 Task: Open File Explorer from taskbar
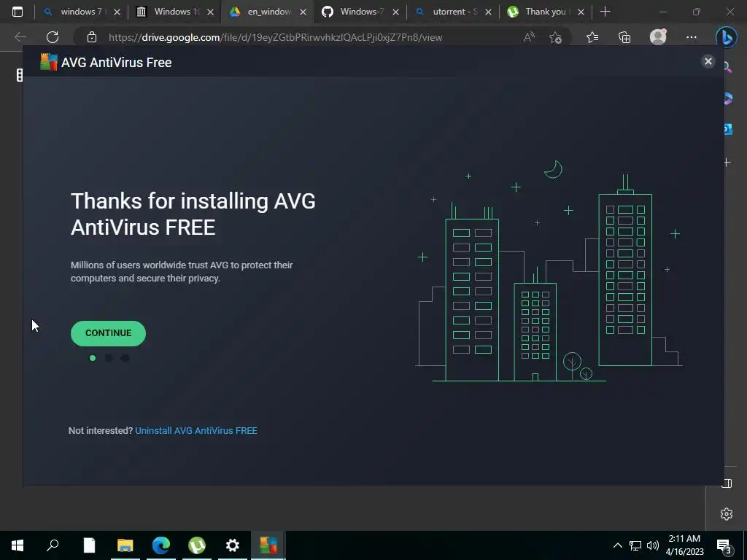(125, 545)
